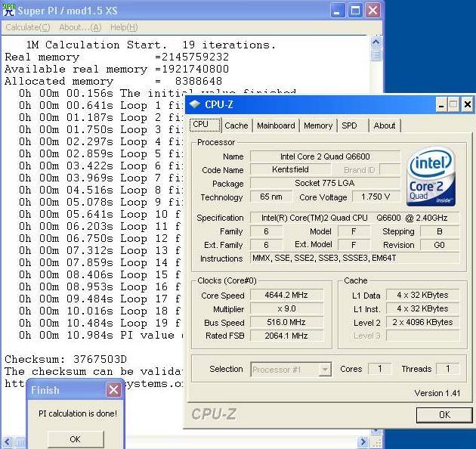Close the CPU-Z window
Screen dimensions: 476x449
coord(467,105)
